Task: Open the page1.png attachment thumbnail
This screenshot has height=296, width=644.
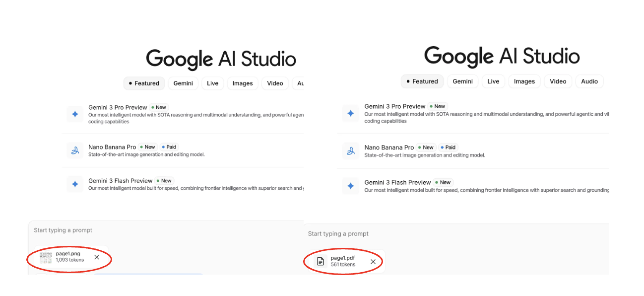Action: (46, 257)
